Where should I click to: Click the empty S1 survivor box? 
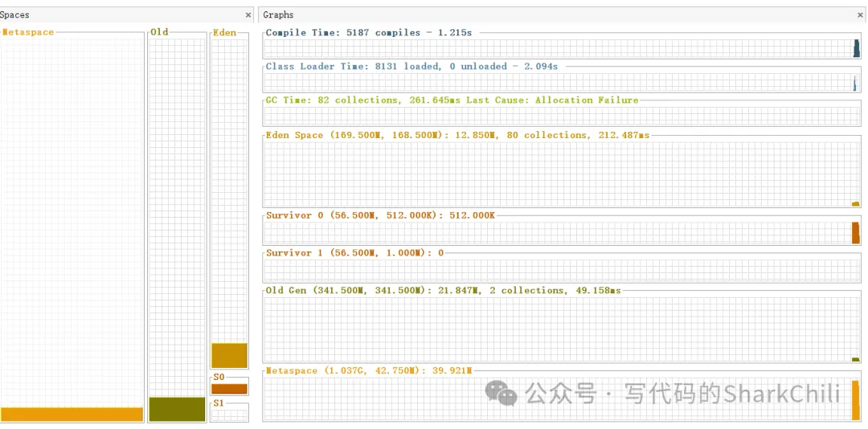[x=229, y=413]
